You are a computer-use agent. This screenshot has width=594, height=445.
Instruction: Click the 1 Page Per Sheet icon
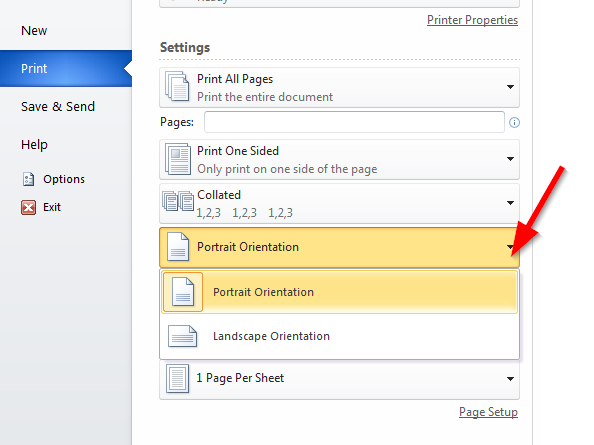(x=177, y=379)
